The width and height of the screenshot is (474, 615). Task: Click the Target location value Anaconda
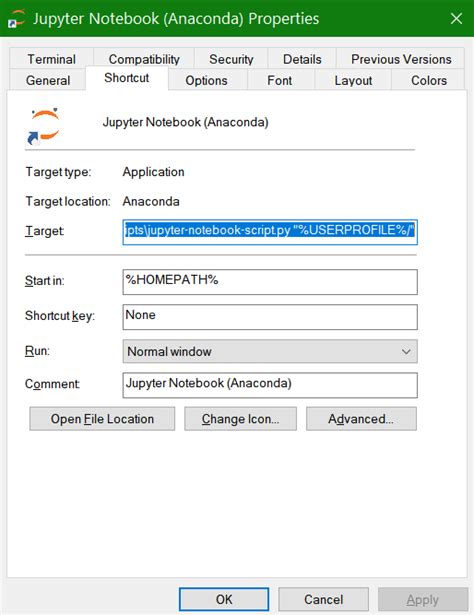click(151, 201)
